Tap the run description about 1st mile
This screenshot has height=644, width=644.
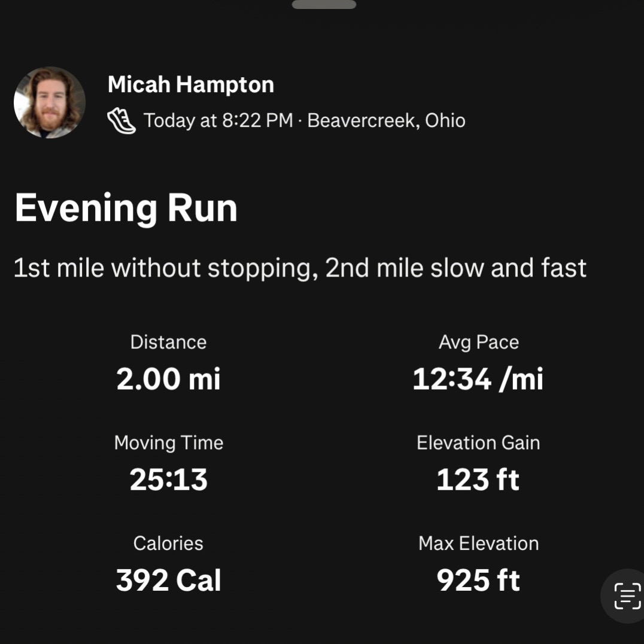click(300, 268)
